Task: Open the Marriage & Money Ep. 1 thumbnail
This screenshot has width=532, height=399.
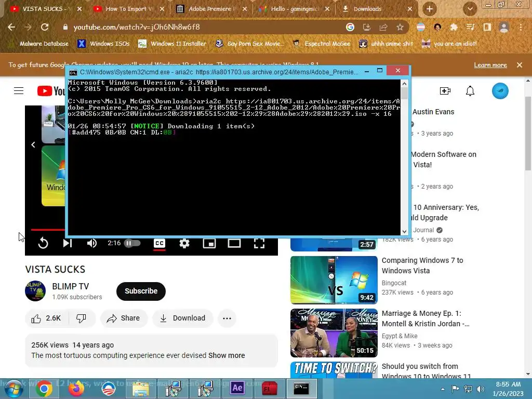Action: (334, 333)
